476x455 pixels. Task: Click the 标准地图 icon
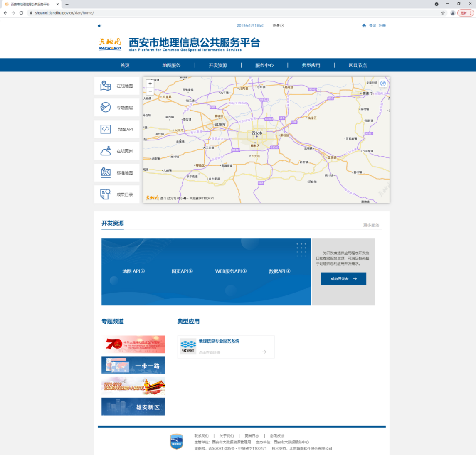click(106, 172)
